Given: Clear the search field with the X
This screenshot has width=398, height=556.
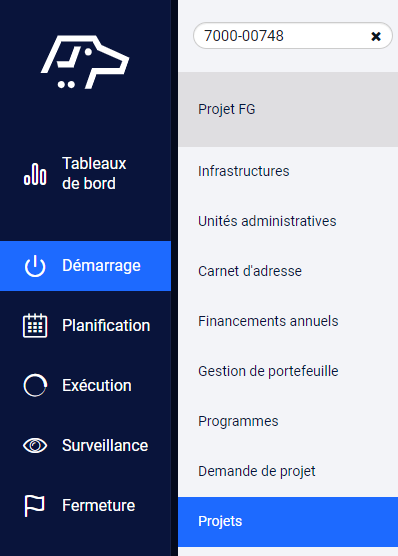Looking at the screenshot, I should (x=376, y=36).
